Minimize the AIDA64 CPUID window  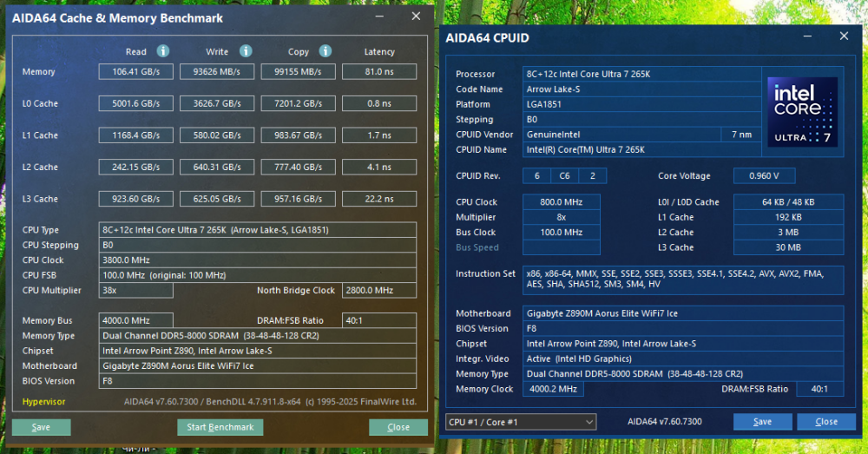(806, 36)
